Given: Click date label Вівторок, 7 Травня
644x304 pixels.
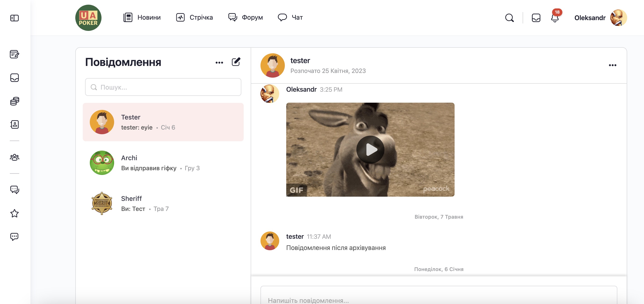Looking at the screenshot, I should pos(439,217).
